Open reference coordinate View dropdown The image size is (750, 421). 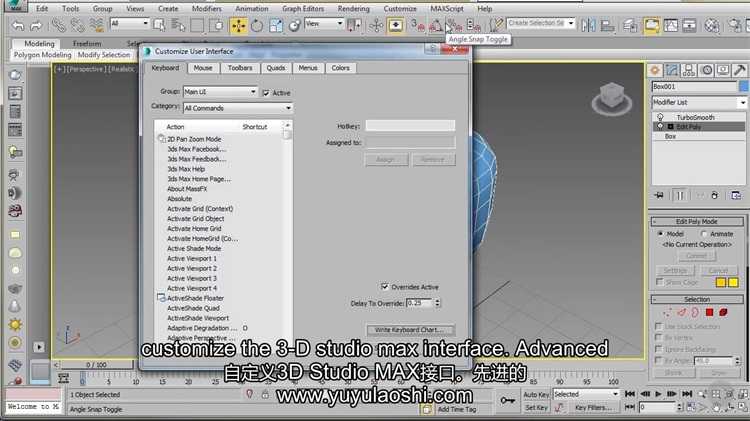point(324,23)
